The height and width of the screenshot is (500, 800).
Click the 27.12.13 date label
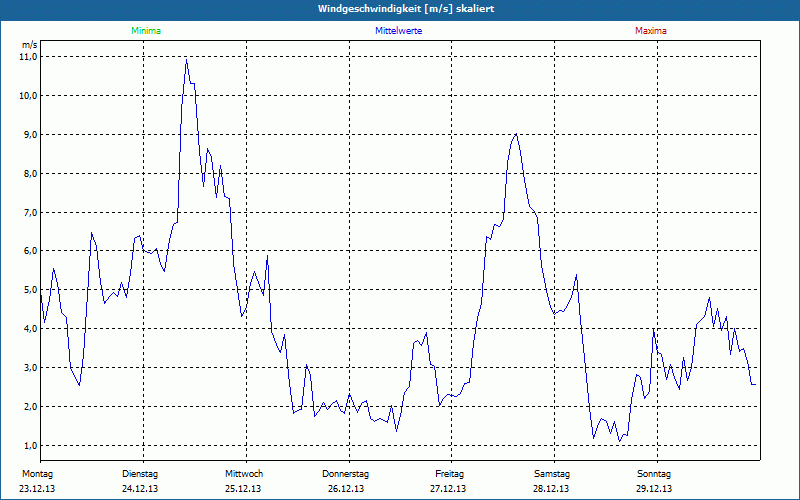coord(448,489)
